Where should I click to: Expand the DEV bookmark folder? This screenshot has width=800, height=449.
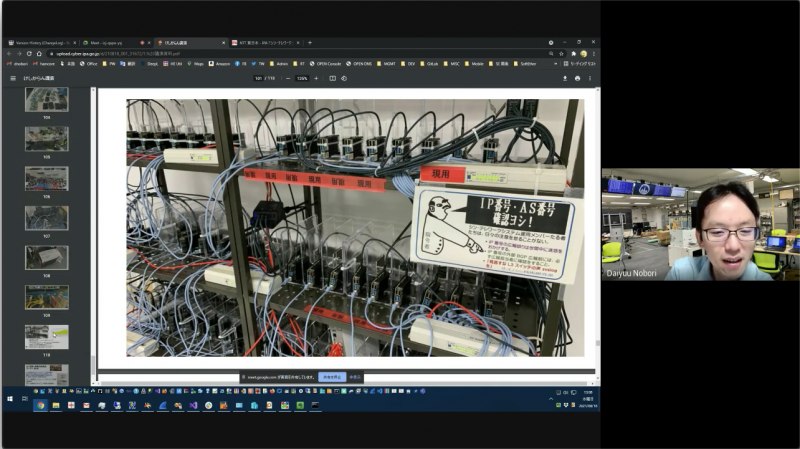[x=408, y=64]
